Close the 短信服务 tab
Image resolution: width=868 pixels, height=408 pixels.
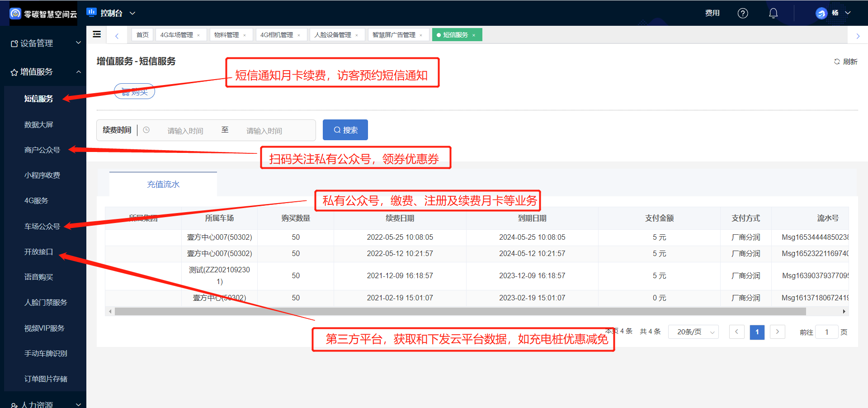[x=474, y=35]
